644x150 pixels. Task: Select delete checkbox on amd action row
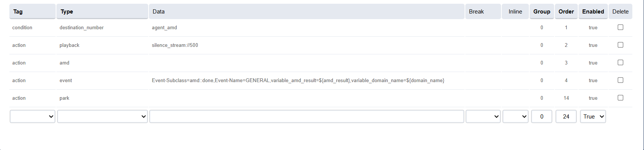click(x=620, y=63)
